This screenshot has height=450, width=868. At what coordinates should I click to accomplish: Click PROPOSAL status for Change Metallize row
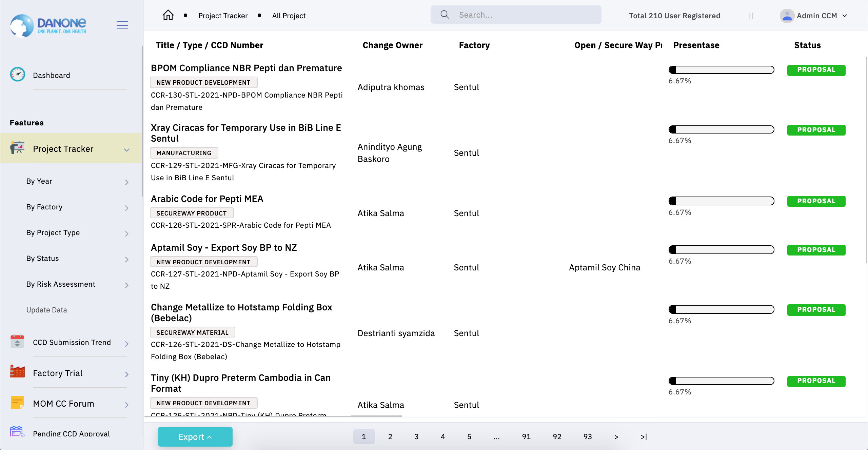[816, 310]
